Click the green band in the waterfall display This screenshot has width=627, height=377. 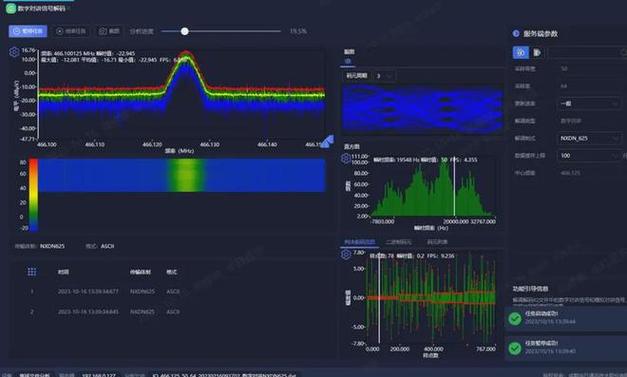pos(186,175)
